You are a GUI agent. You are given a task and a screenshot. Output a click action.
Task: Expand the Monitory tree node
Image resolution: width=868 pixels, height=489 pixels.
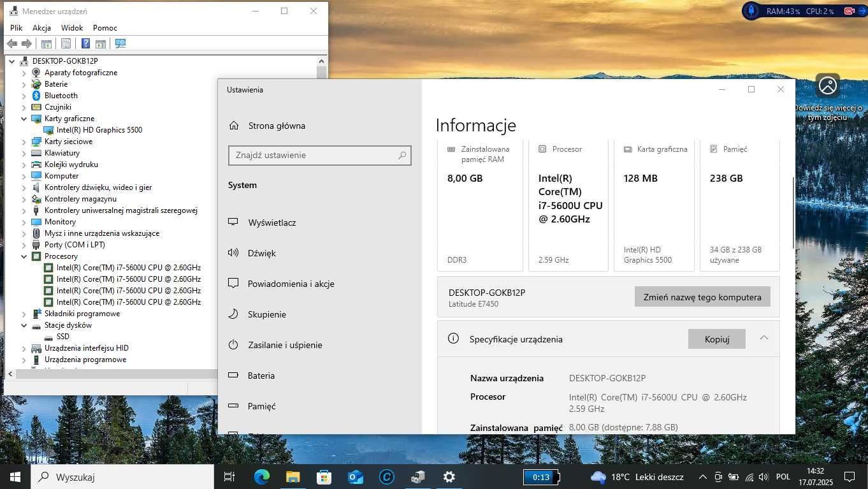[24, 222]
